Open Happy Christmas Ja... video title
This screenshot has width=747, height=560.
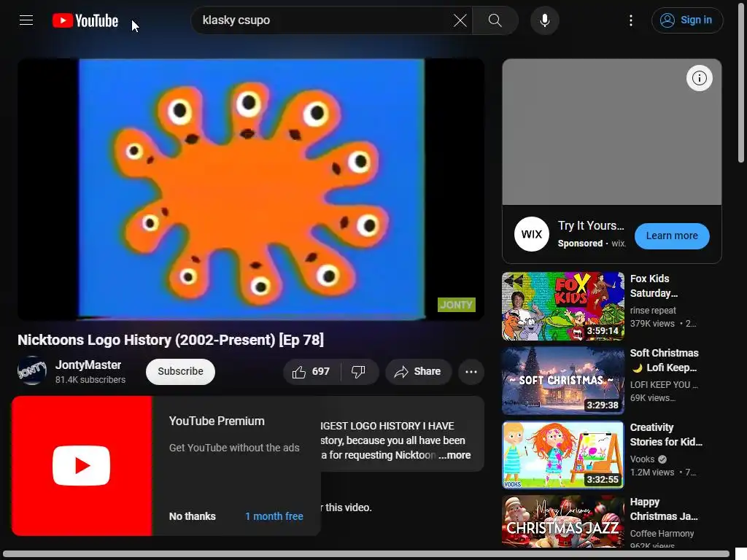(664, 509)
